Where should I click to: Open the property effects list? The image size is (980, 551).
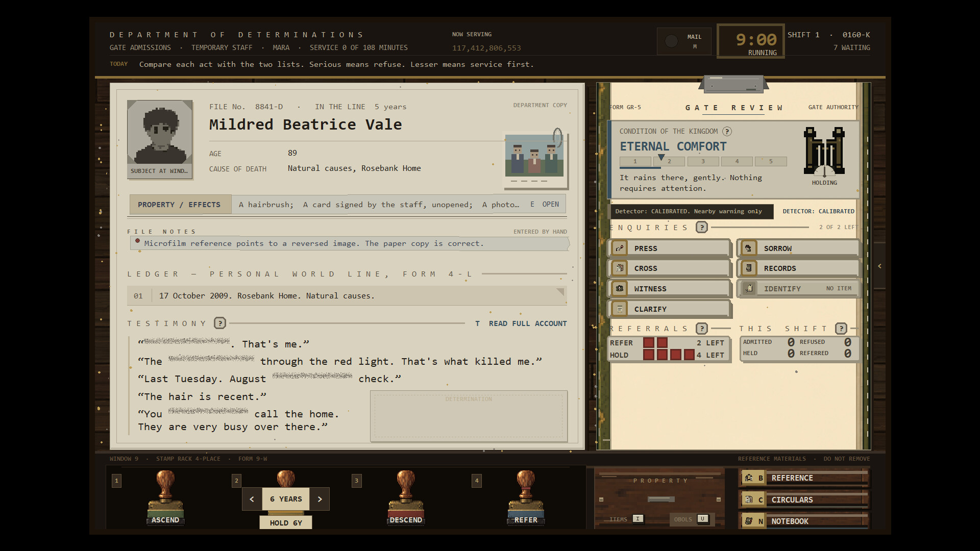(545, 204)
